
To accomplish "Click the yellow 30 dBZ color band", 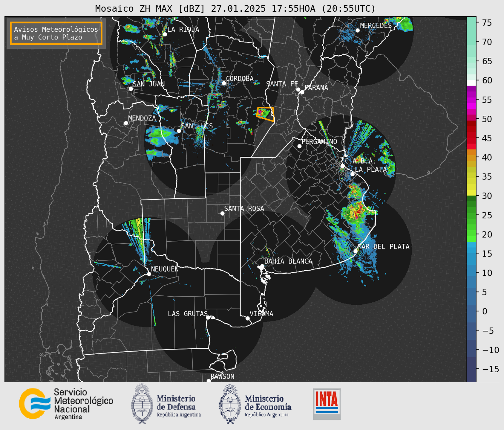I will tap(471, 193).
